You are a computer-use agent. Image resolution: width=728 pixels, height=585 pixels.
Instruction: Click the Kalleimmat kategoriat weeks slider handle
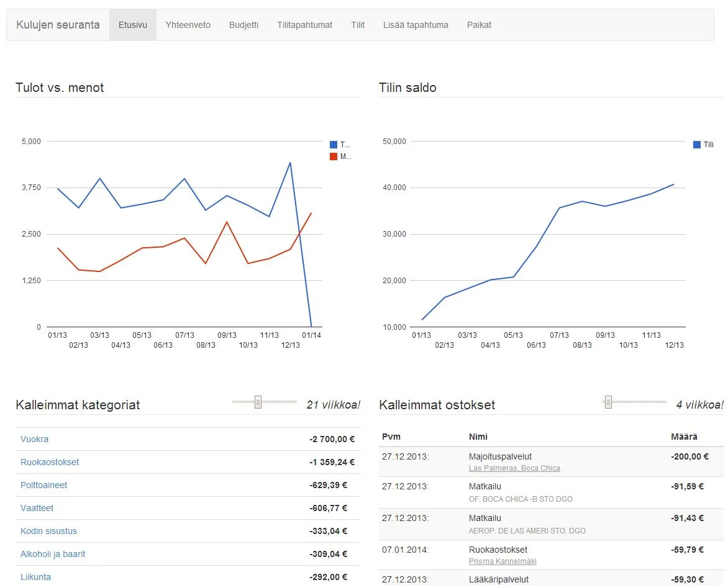coord(258,402)
